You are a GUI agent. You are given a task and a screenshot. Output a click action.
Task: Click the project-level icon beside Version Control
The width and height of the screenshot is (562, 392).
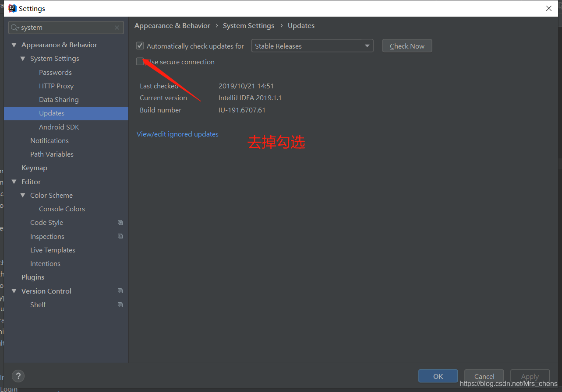pos(120,291)
